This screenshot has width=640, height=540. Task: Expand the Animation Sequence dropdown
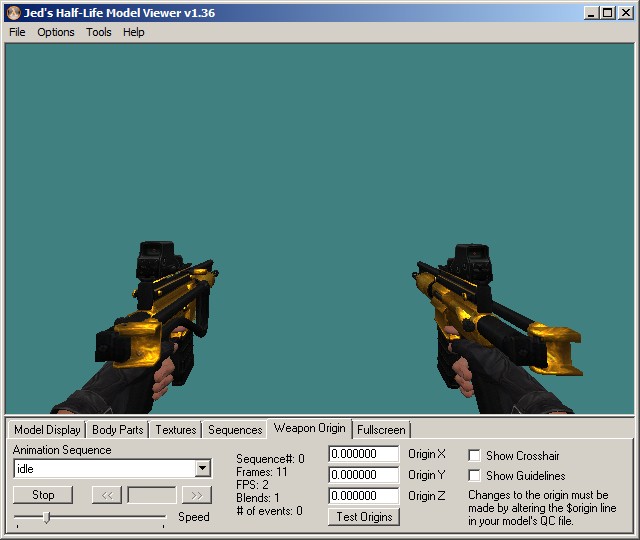[x=202, y=469]
